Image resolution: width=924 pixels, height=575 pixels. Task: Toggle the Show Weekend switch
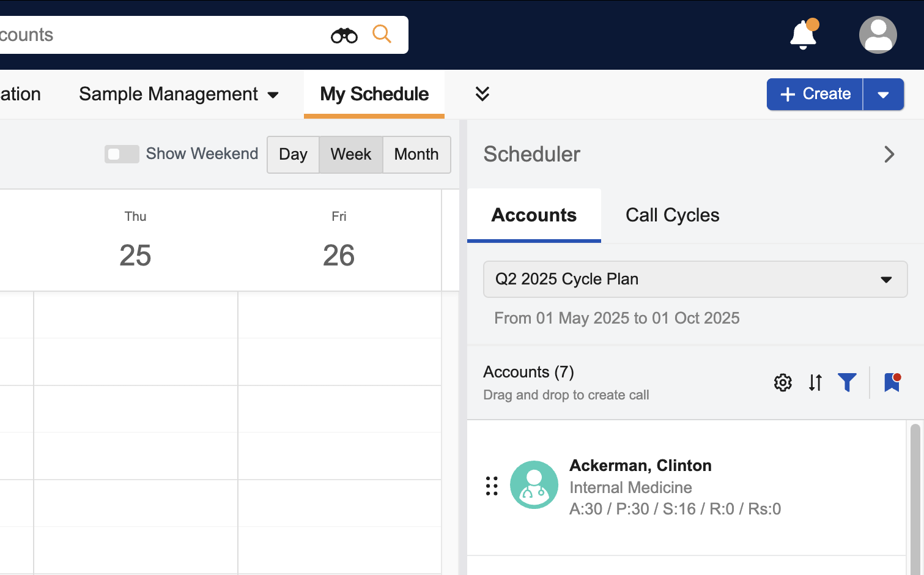pos(122,154)
